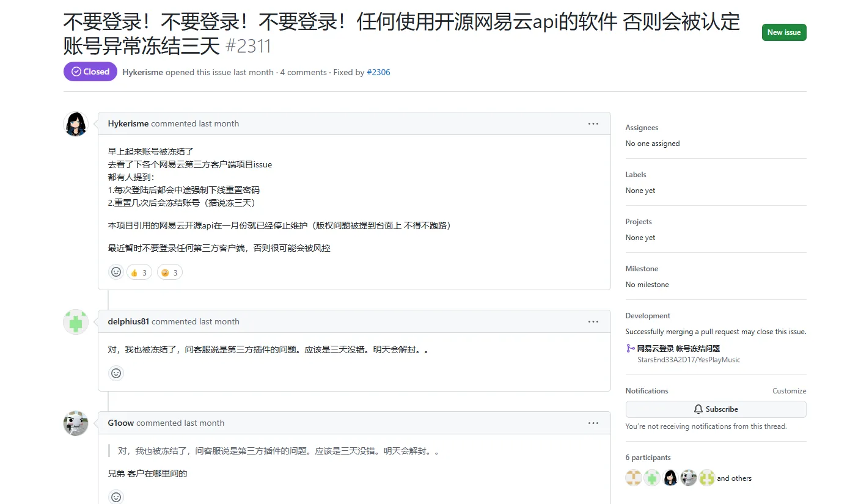Open fifth yellow-green participant avatar in sidebar

pos(707,478)
